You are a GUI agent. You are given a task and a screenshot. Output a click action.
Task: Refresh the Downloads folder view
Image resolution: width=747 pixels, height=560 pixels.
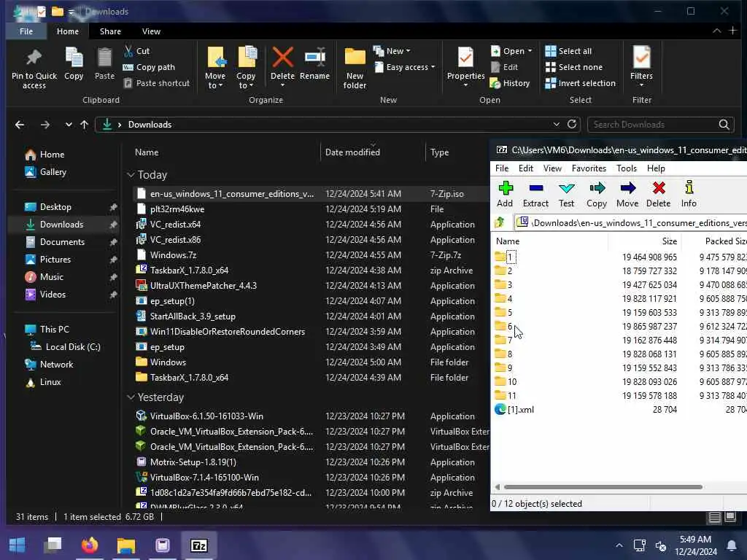point(572,124)
